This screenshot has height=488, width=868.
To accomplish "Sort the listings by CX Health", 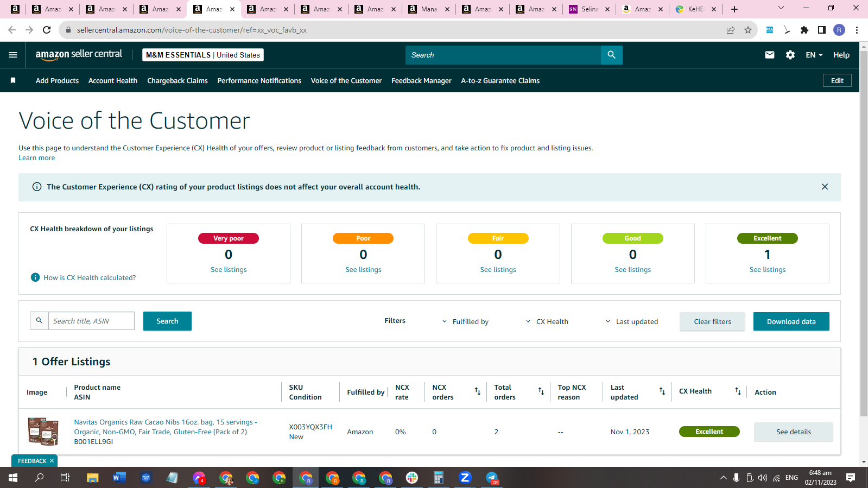I will click(x=738, y=391).
